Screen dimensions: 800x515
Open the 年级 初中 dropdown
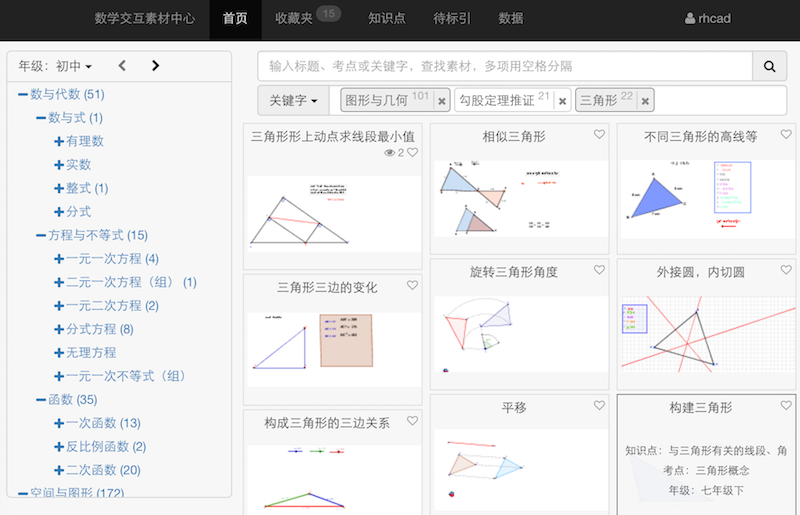(55, 66)
